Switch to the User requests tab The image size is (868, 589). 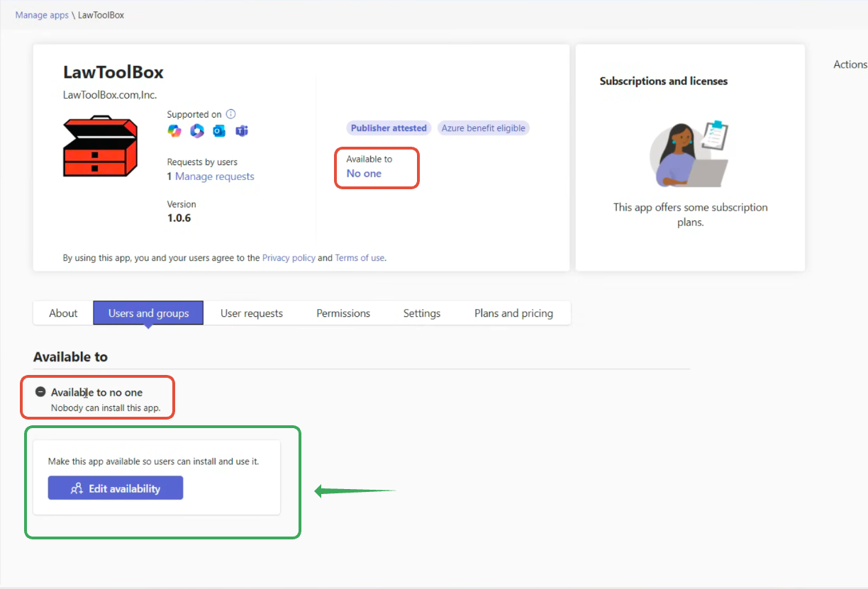(252, 313)
